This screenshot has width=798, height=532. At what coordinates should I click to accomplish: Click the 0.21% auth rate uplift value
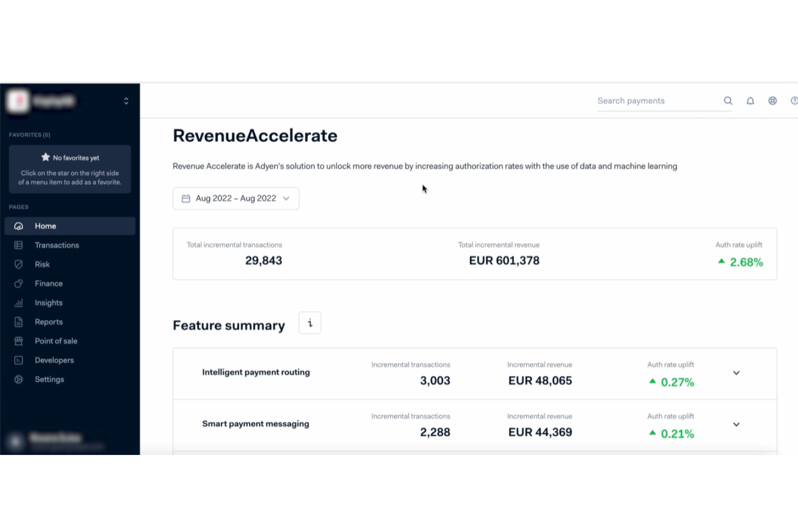[x=677, y=434]
